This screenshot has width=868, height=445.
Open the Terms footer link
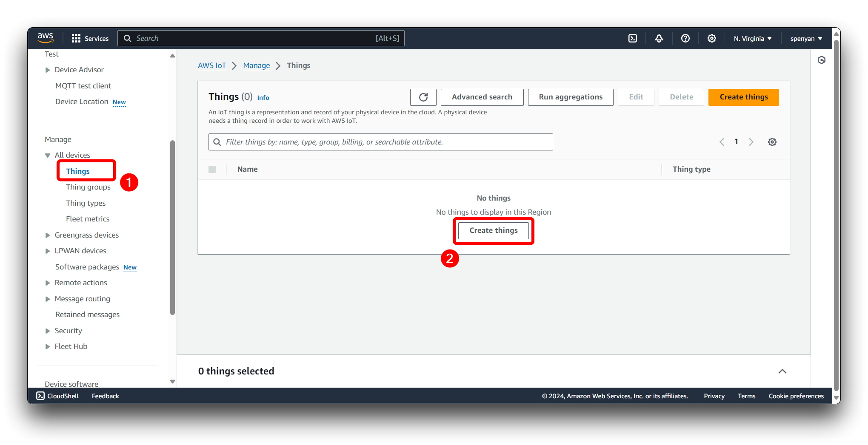[746, 396]
